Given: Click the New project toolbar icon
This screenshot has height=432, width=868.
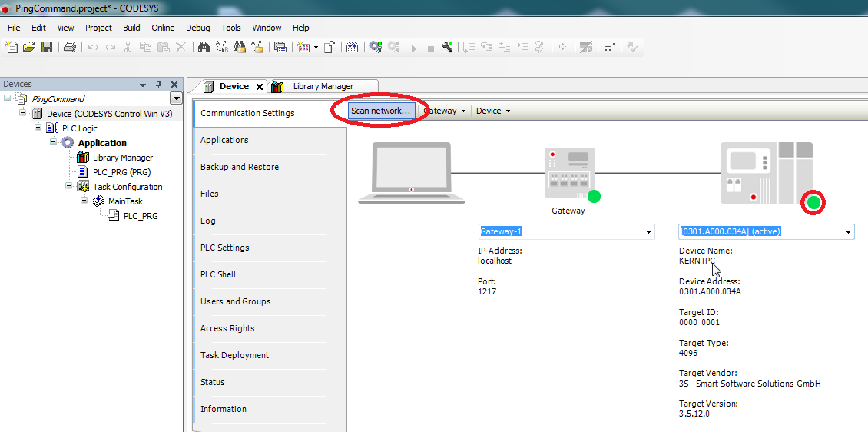Looking at the screenshot, I should 12,47.
